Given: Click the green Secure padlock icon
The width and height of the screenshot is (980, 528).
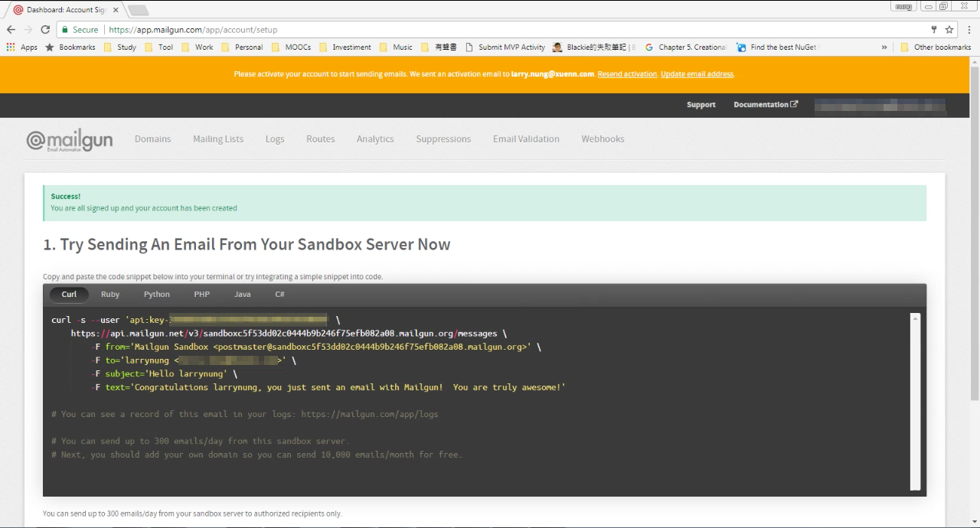Looking at the screenshot, I should tap(65, 30).
